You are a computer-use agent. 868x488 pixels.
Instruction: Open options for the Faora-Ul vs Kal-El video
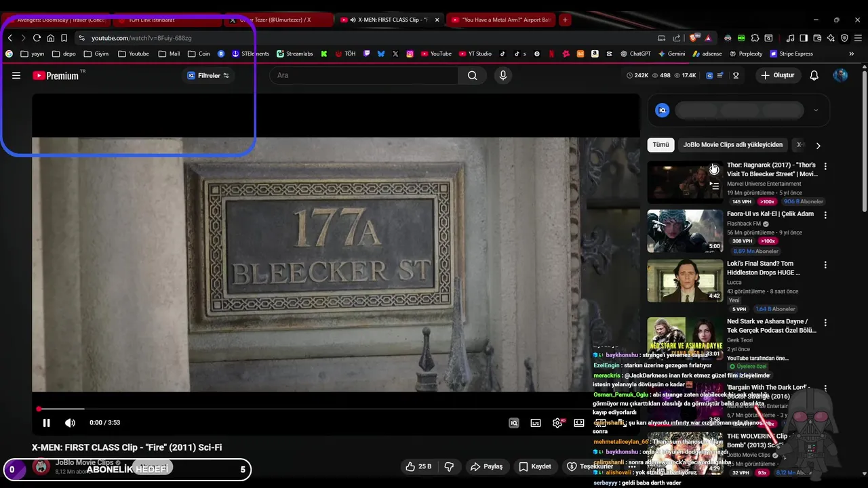(x=825, y=215)
